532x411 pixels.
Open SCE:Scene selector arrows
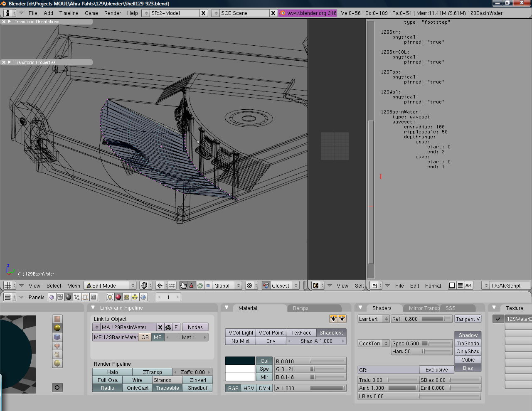(x=215, y=13)
